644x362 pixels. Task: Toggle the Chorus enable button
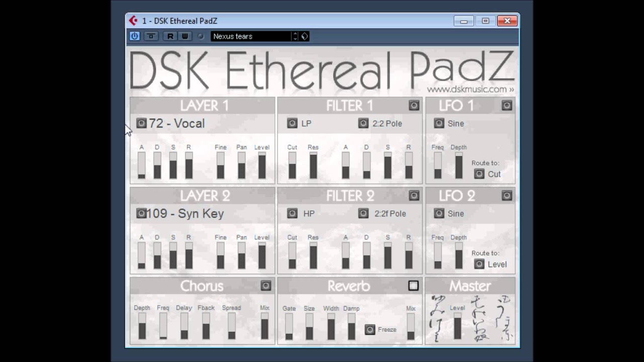coord(266,286)
